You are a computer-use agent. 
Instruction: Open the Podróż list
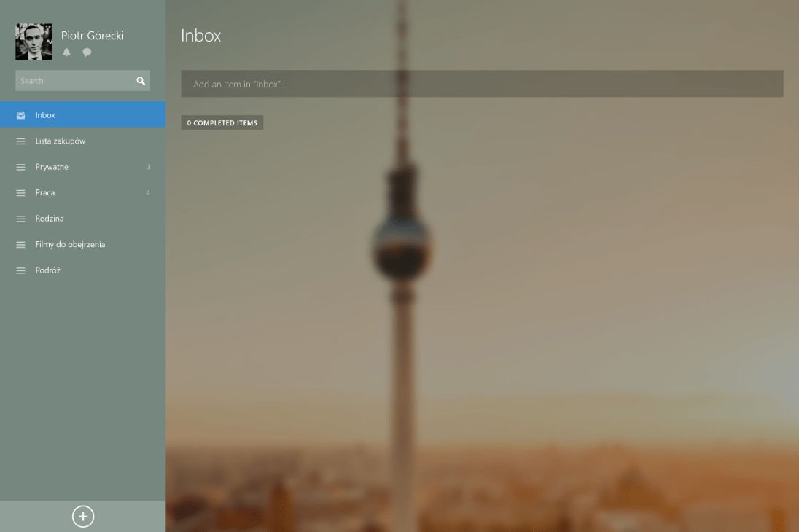pyautogui.click(x=82, y=270)
